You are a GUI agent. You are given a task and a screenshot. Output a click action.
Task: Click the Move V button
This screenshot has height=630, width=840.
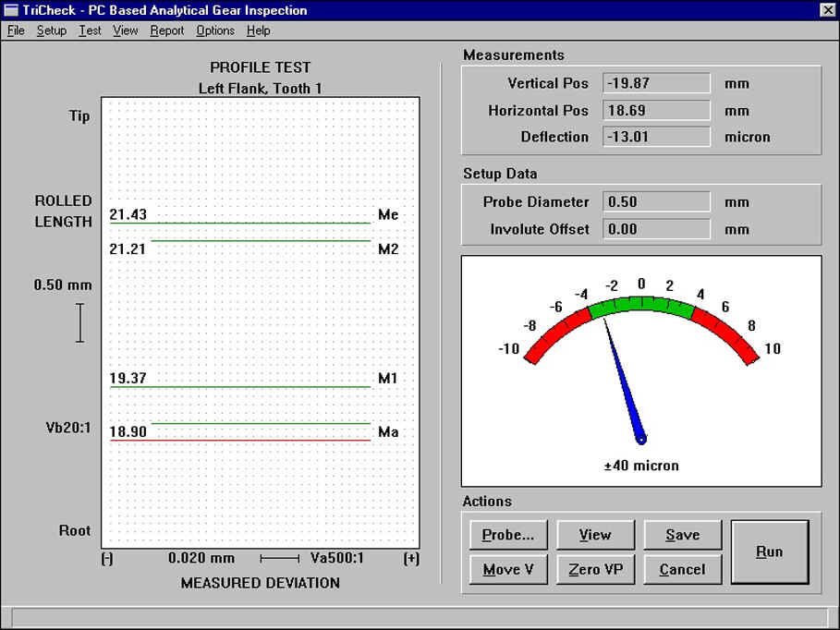508,569
